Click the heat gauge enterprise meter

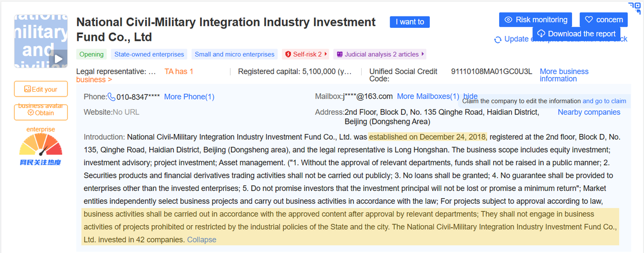click(41, 146)
